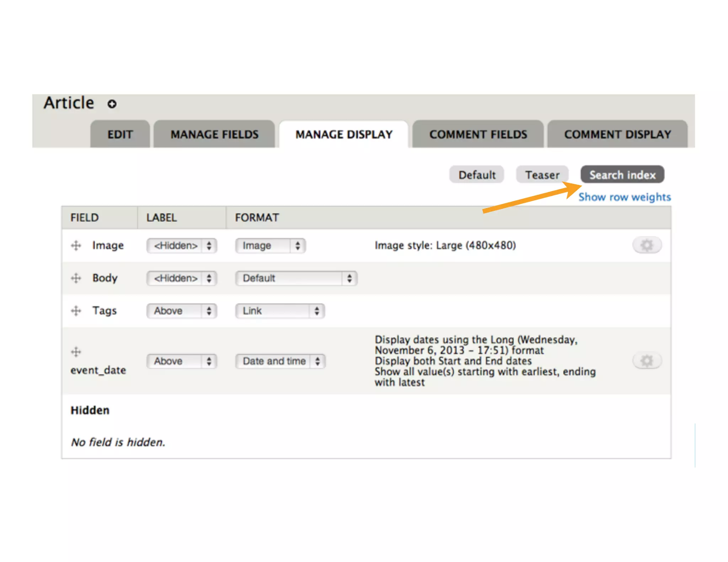Viewport: 728px width, 562px height.
Task: Switch to the Manage Fields tab
Action: [x=214, y=134]
